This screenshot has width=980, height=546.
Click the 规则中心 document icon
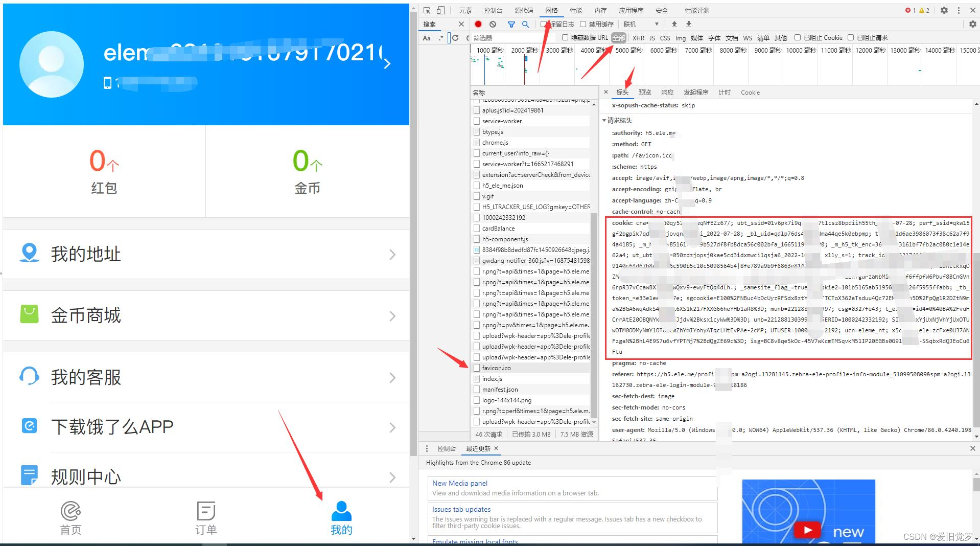click(x=29, y=475)
